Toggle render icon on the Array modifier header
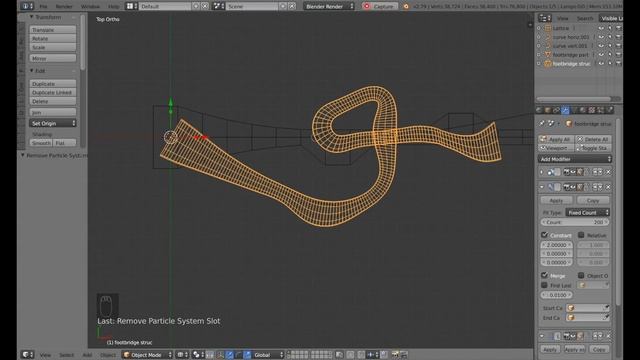 [566, 187]
